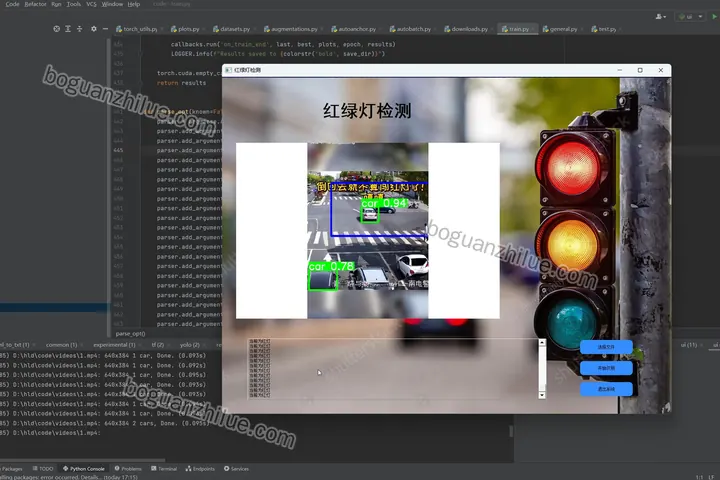Viewport: 720px width, 480px height.
Task: Click line number 445 in the gutter
Action: (118, 150)
